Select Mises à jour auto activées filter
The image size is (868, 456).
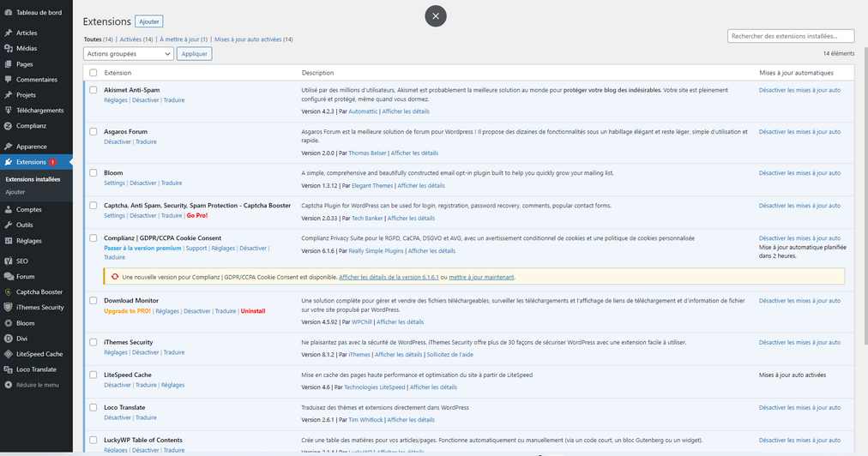254,39
